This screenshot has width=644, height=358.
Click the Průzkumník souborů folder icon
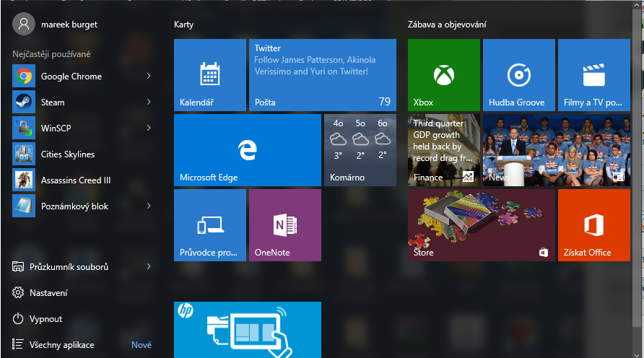[17, 267]
